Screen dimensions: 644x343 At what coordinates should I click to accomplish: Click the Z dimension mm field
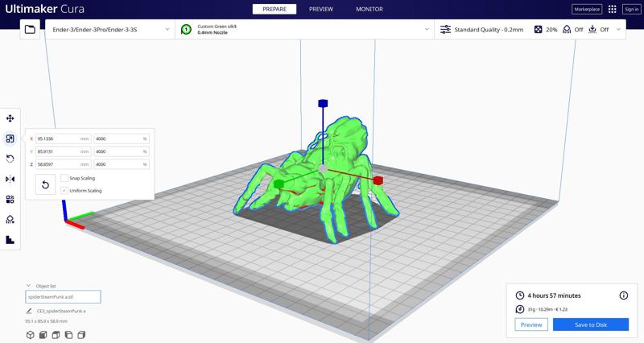click(x=64, y=164)
